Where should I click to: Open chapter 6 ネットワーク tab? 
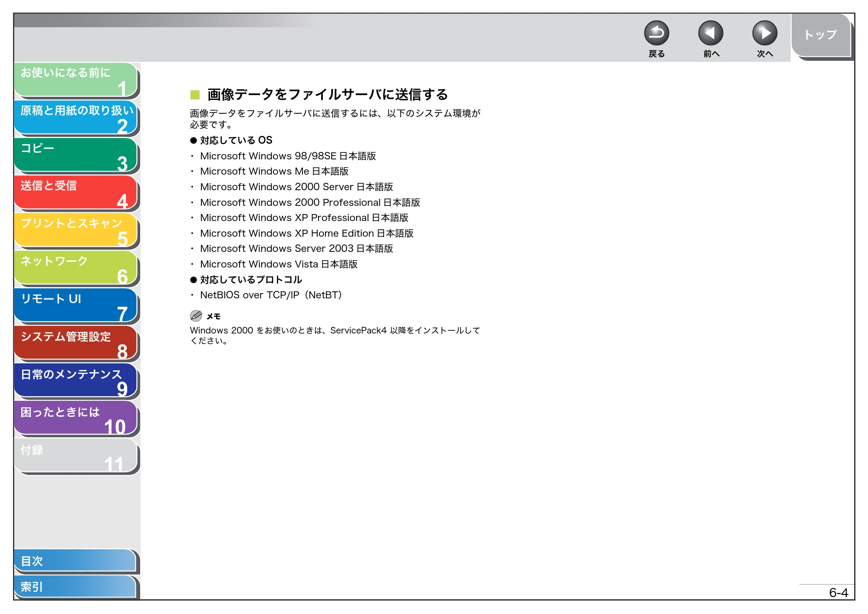tap(76, 268)
